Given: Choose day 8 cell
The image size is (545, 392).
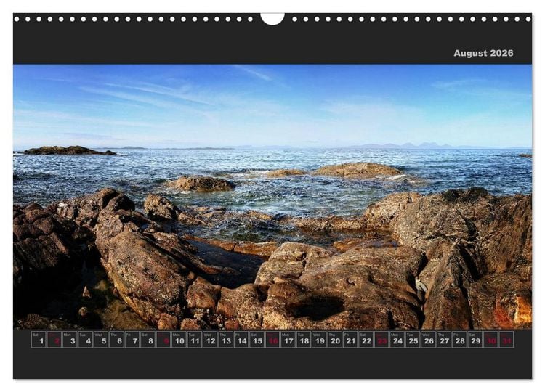Looking at the screenshot, I should tap(148, 340).
